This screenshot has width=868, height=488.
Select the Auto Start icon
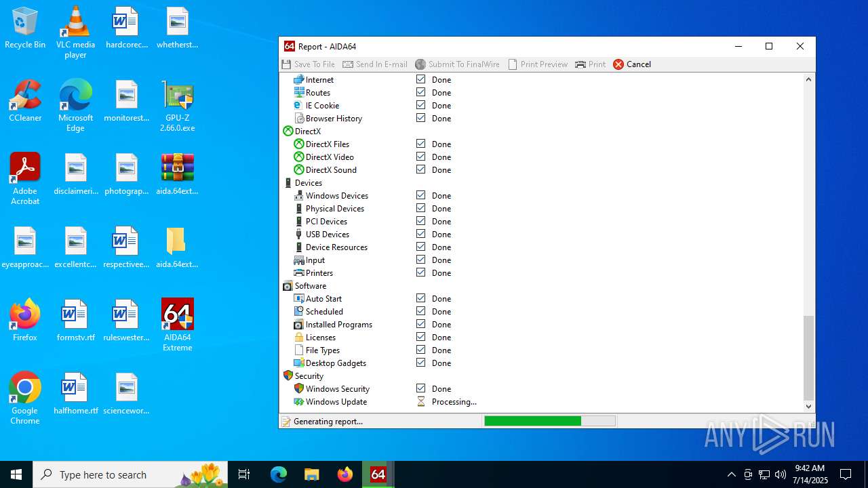(x=298, y=298)
